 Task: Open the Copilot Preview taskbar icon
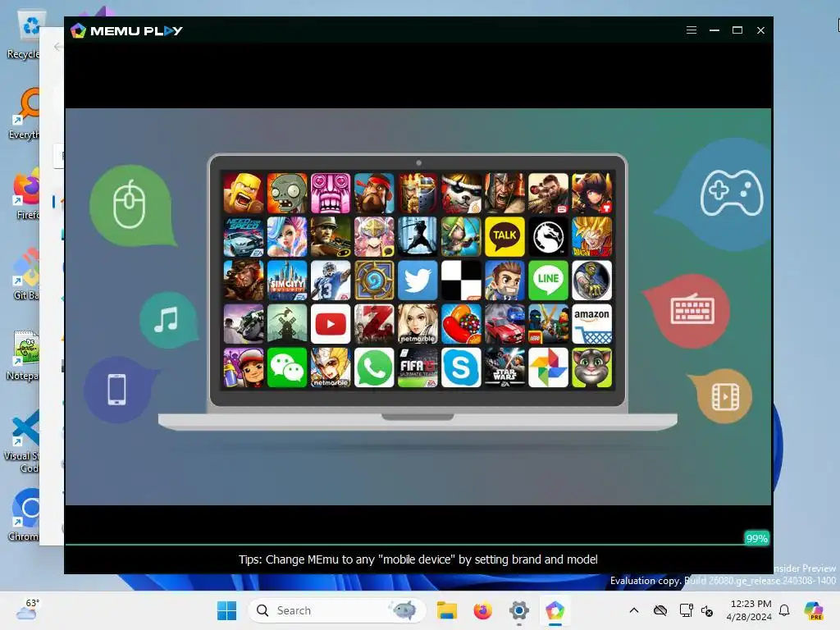pos(814,610)
